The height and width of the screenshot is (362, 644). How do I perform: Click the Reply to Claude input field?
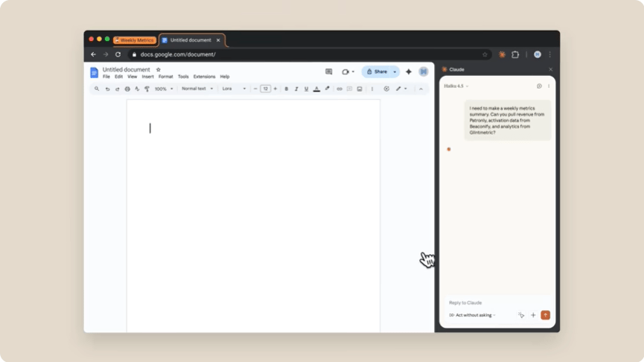[x=497, y=303]
